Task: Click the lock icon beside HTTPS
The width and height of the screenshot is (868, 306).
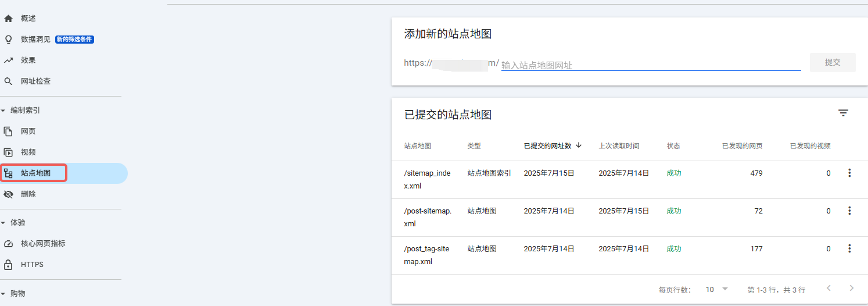Action: click(8, 265)
